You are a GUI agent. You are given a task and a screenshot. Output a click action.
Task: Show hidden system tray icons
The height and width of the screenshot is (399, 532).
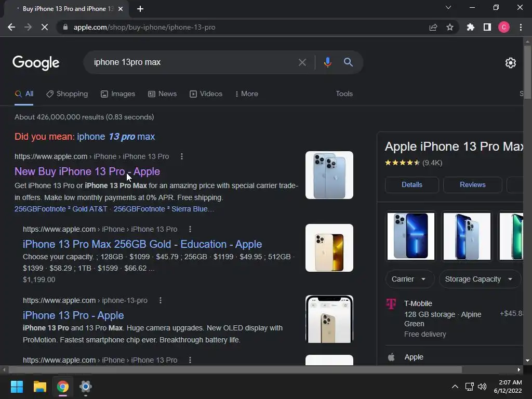[455, 387]
